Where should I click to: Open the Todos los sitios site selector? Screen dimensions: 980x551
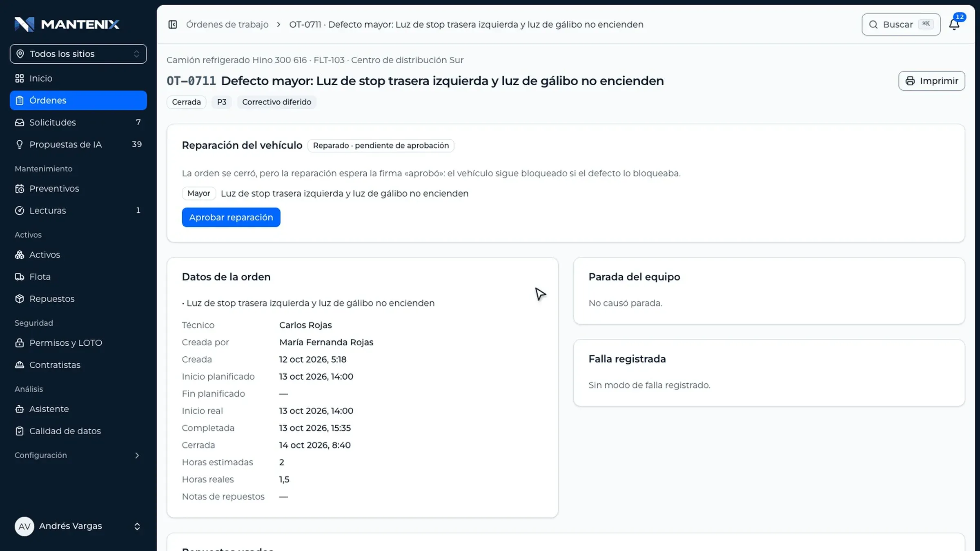click(78, 54)
